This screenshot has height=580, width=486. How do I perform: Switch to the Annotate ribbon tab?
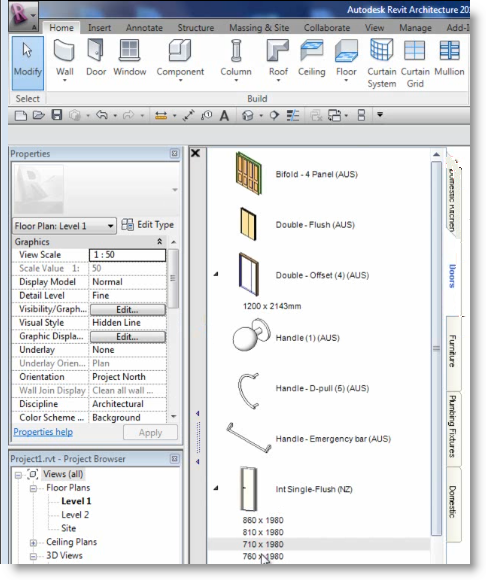click(x=144, y=28)
